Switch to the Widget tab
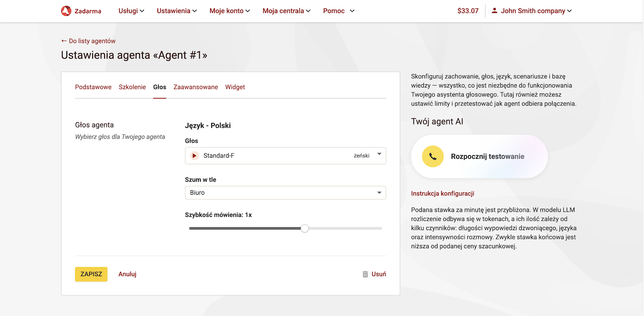 coord(235,87)
